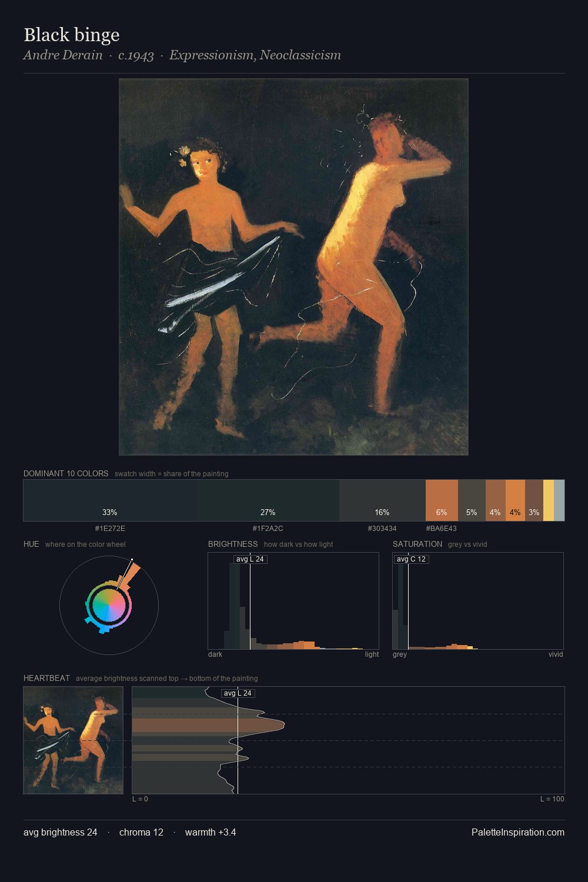
Task: Click the heartbeat brightness profile chart
Action: click(x=348, y=740)
